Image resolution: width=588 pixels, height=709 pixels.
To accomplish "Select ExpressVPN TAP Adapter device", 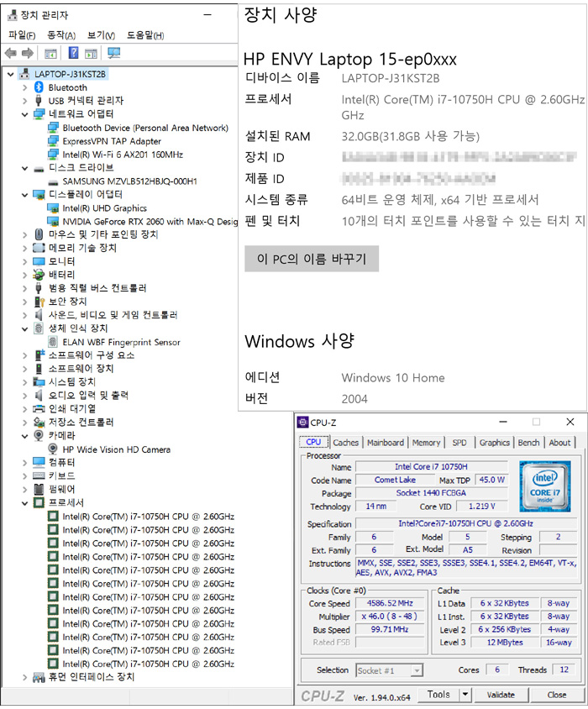I will click(112, 141).
